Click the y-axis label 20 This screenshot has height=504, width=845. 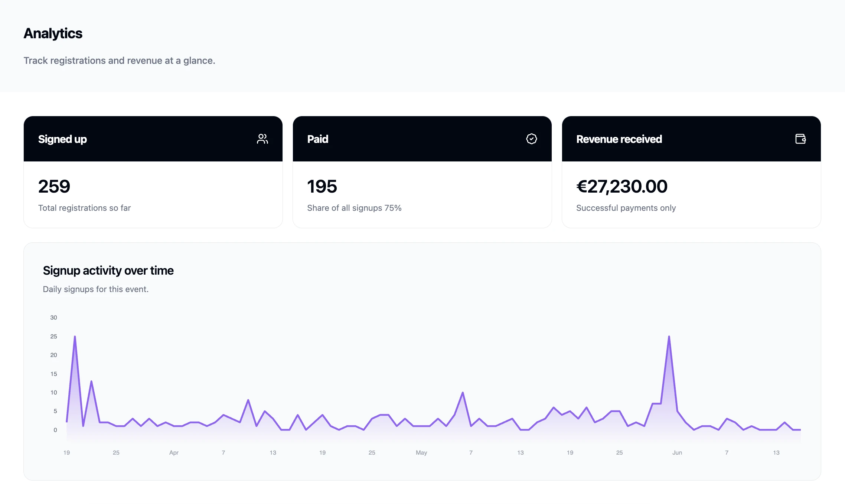pos(54,355)
